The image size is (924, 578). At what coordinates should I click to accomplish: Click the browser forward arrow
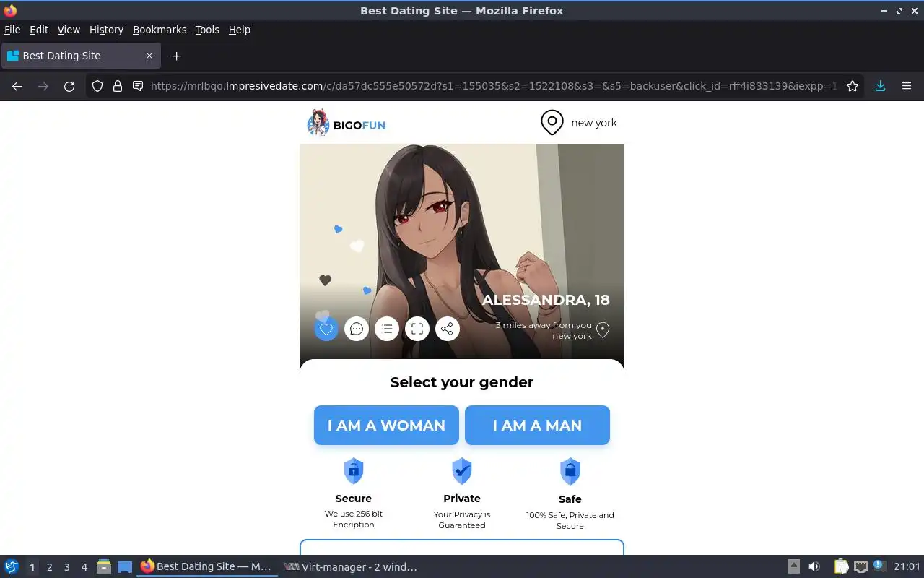[x=43, y=86]
